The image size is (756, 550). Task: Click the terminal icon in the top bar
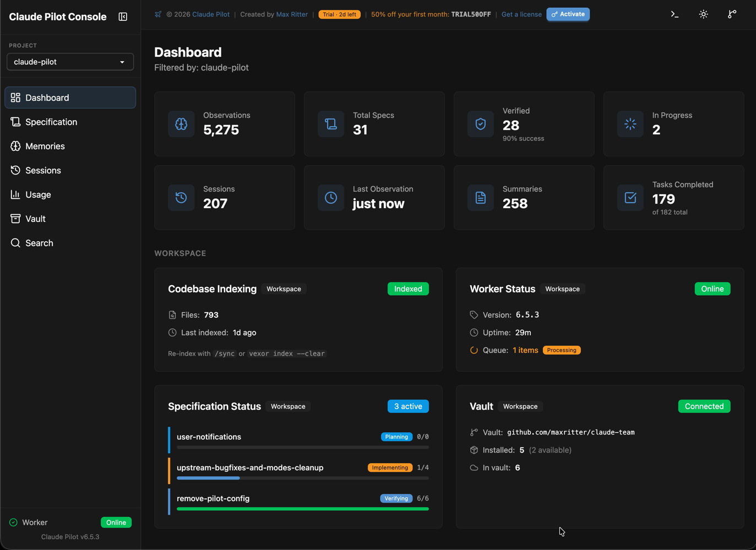click(x=675, y=14)
